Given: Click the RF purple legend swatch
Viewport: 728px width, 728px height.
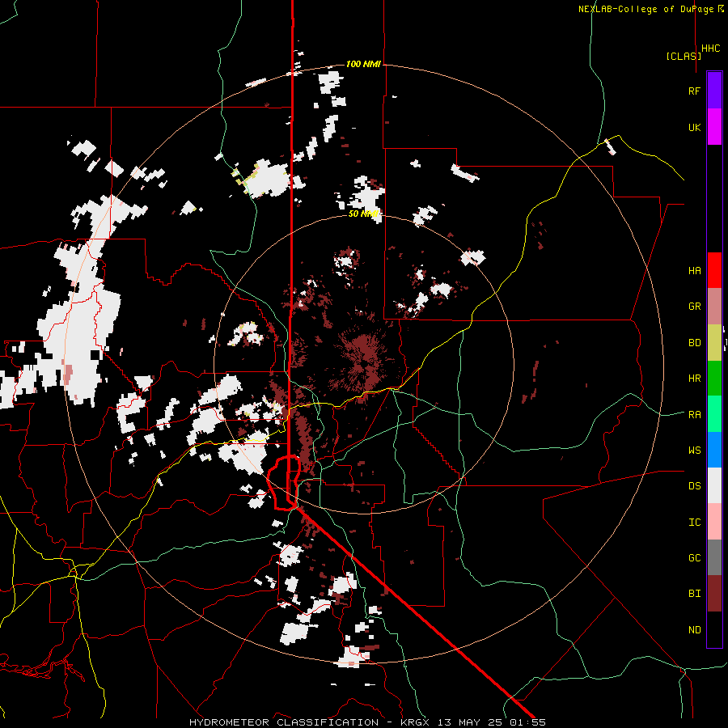Looking at the screenshot, I should coord(714,91).
